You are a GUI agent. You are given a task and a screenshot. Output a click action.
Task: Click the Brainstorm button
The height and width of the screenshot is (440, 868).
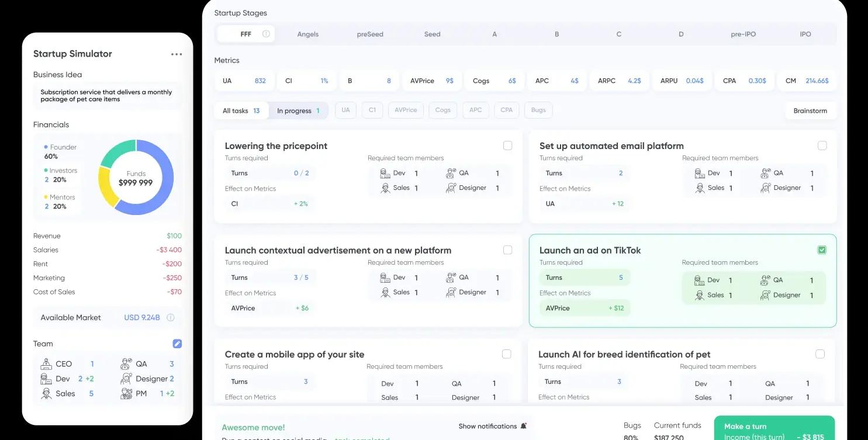coord(810,110)
